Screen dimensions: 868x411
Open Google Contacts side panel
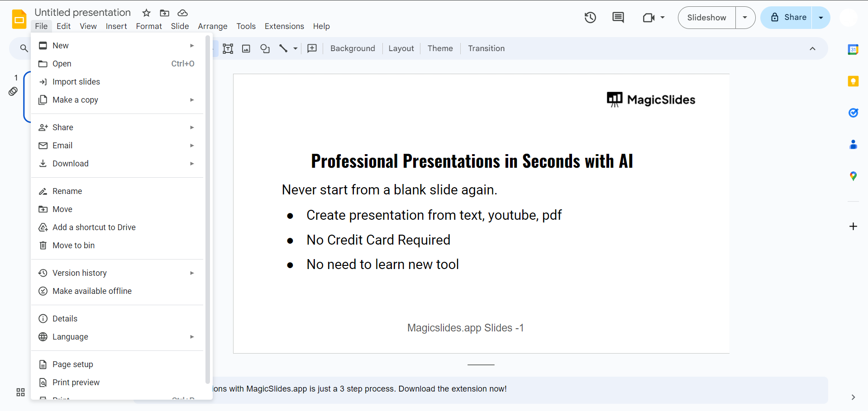pyautogui.click(x=853, y=144)
